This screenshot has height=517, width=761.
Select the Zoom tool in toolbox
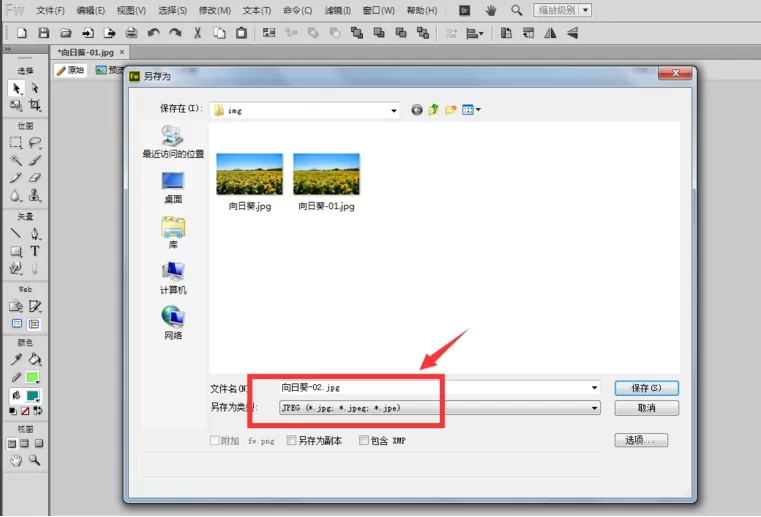click(x=34, y=460)
